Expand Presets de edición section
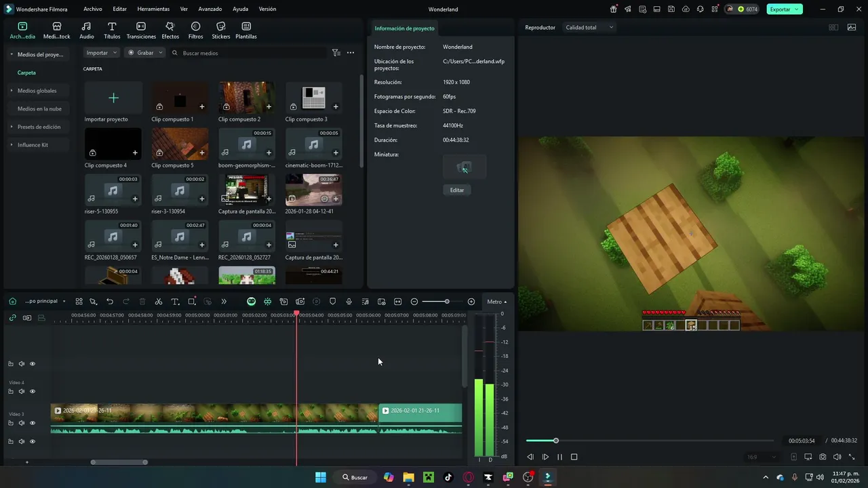 [x=12, y=127]
